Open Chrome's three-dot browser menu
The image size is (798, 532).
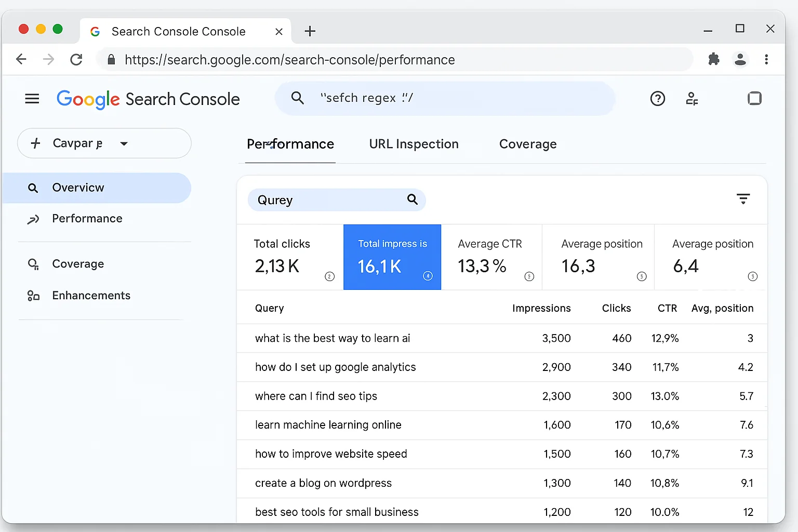[766, 59]
